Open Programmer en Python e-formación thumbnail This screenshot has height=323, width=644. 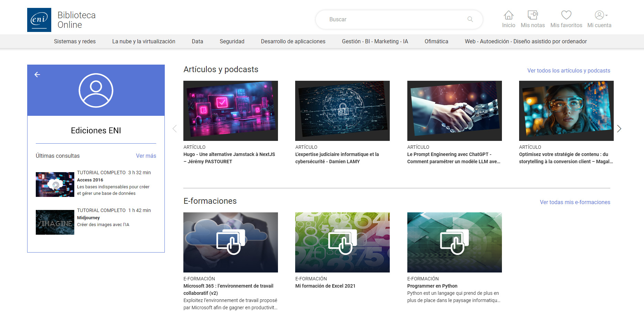tap(454, 242)
